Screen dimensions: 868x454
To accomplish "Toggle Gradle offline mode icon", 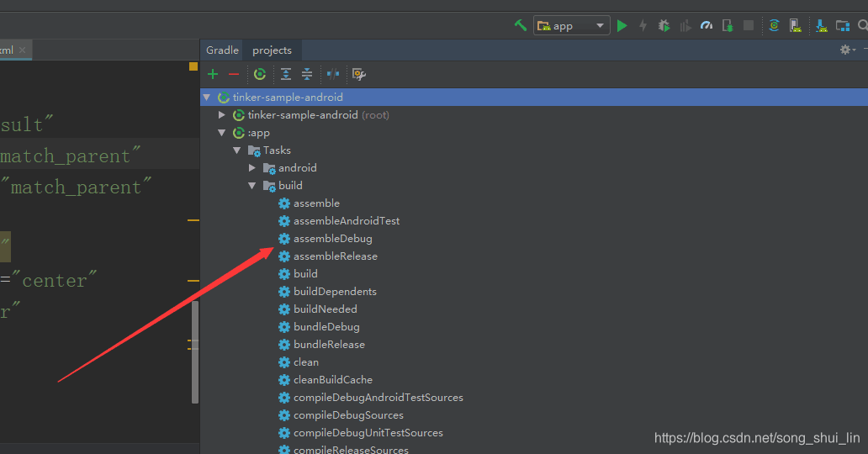I will click(333, 74).
